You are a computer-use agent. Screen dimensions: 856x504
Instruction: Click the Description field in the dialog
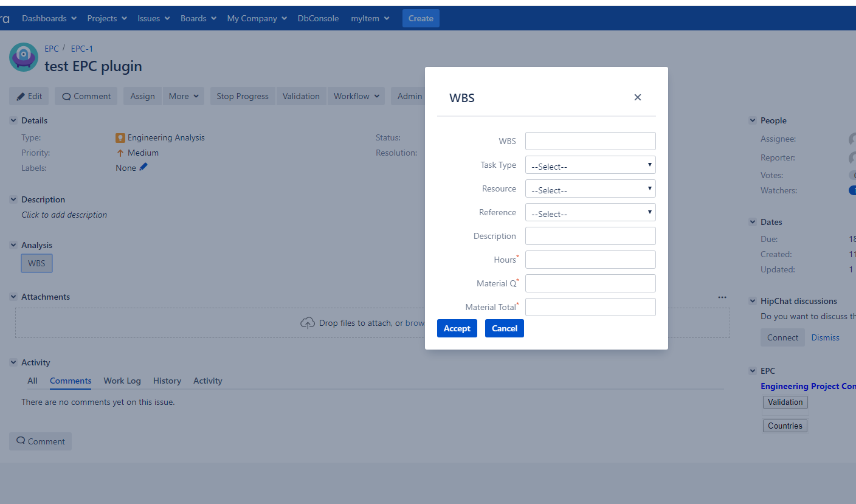[590, 236]
